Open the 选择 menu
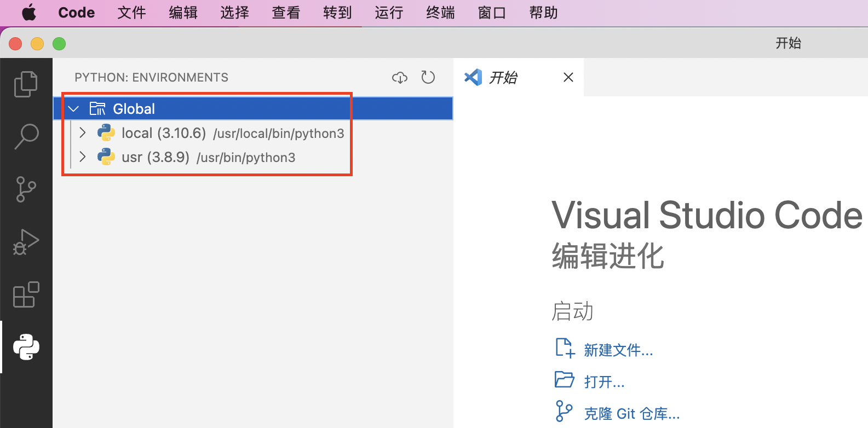The width and height of the screenshot is (868, 428). point(234,13)
